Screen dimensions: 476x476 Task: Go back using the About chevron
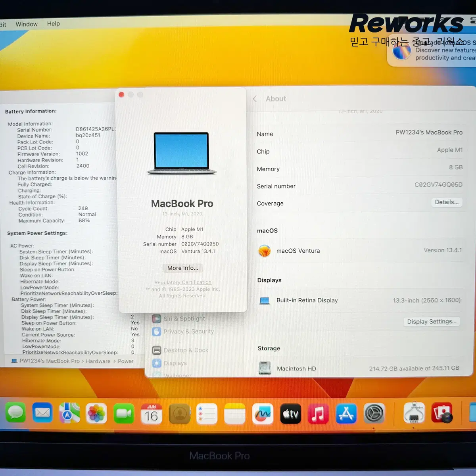[255, 99]
